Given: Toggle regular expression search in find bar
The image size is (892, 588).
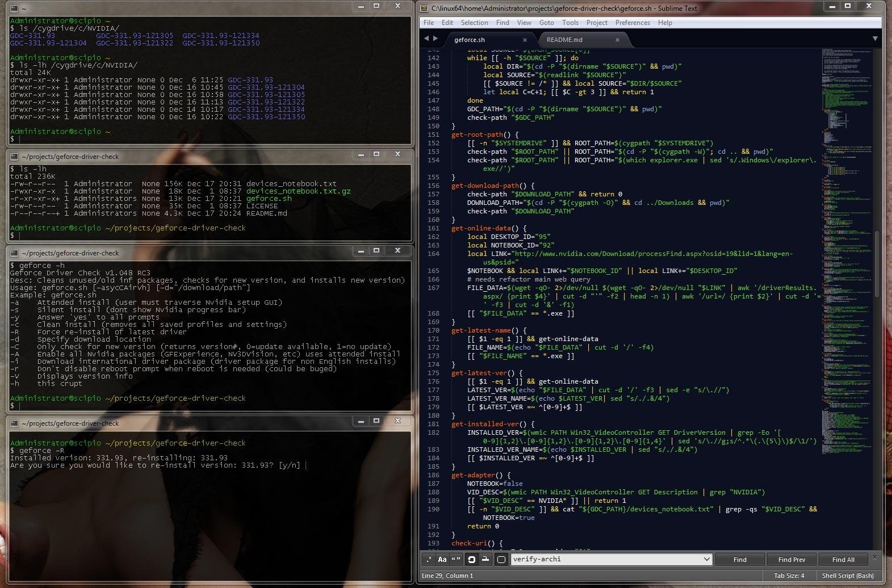Looking at the screenshot, I should (x=429, y=559).
